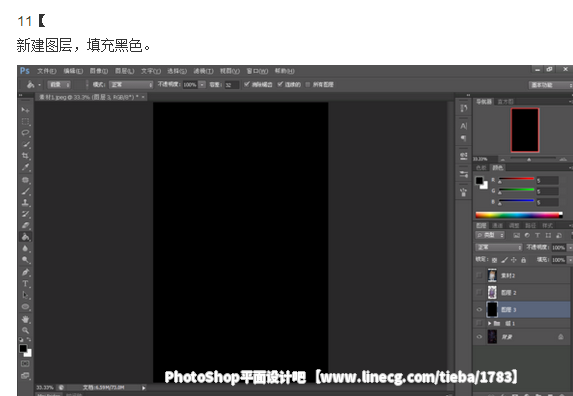573x396 pixels.
Task: Click the tolerance field showing 32
Action: pos(231,85)
